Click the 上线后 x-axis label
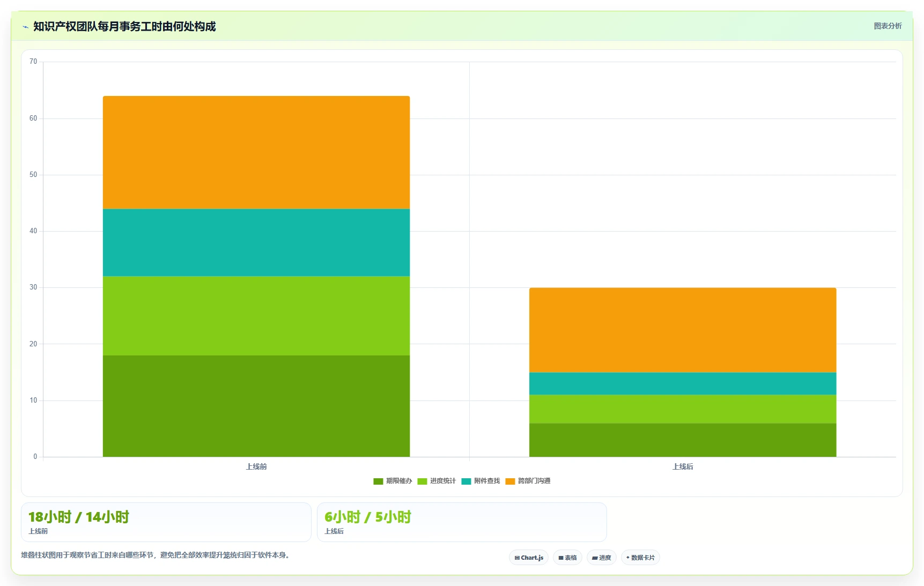This screenshot has width=924, height=586. pyautogui.click(x=683, y=467)
